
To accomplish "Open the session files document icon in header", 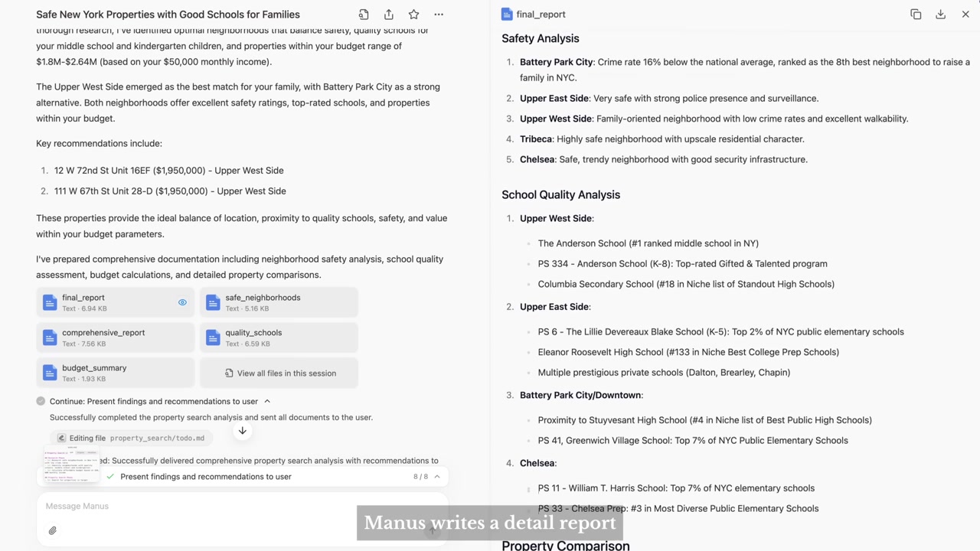I will click(364, 15).
